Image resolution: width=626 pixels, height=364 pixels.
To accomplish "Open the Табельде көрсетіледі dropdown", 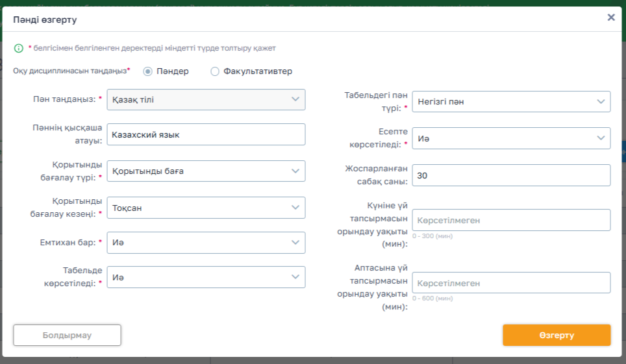I will 205,277.
